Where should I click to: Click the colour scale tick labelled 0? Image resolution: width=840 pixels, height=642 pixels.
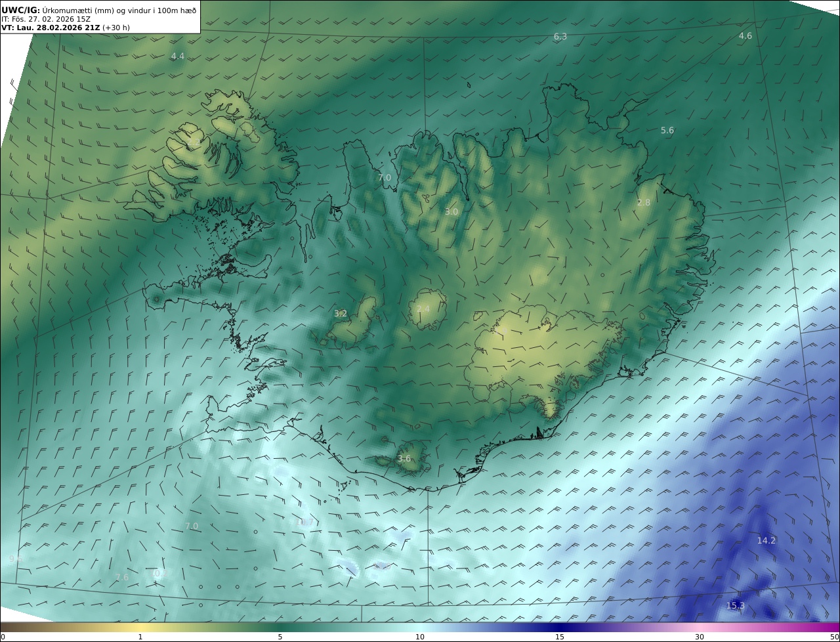pos(3,637)
